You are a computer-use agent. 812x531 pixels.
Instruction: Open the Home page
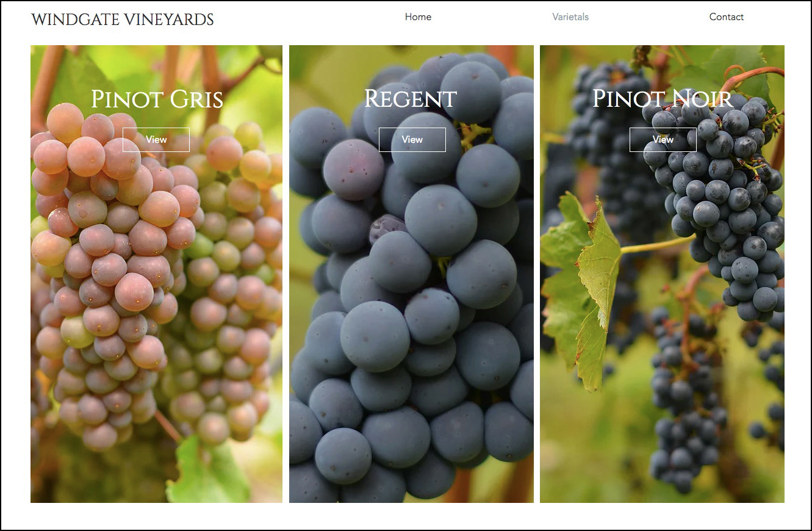[x=418, y=17]
